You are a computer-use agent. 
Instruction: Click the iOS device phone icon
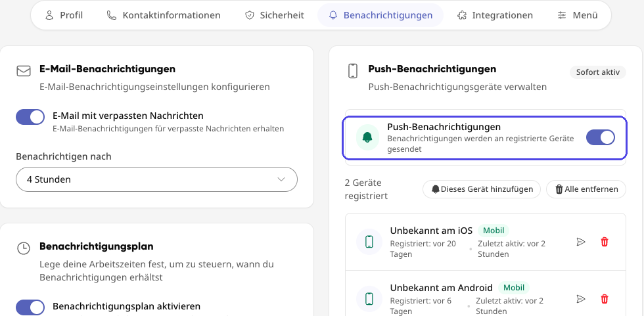(369, 242)
